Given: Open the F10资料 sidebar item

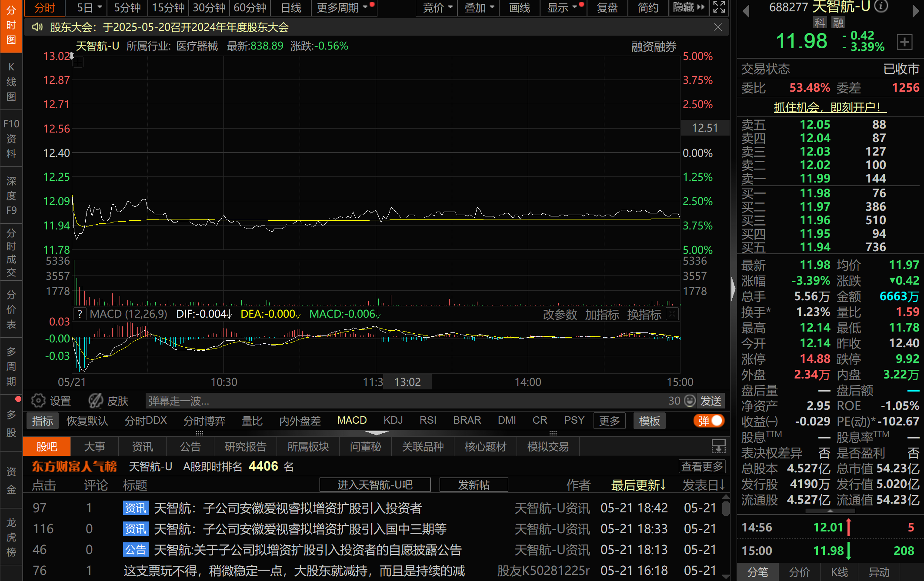Looking at the screenshot, I should 11,139.
